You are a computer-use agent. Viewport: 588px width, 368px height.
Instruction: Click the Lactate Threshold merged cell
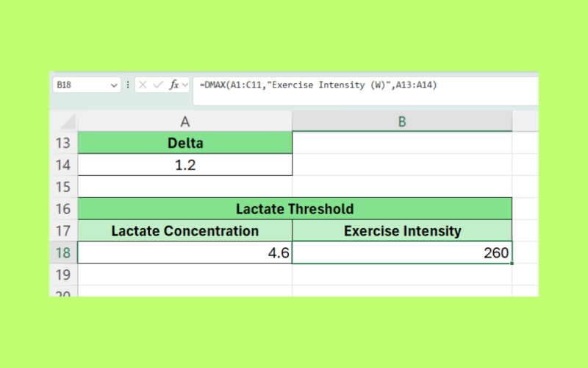coord(295,209)
